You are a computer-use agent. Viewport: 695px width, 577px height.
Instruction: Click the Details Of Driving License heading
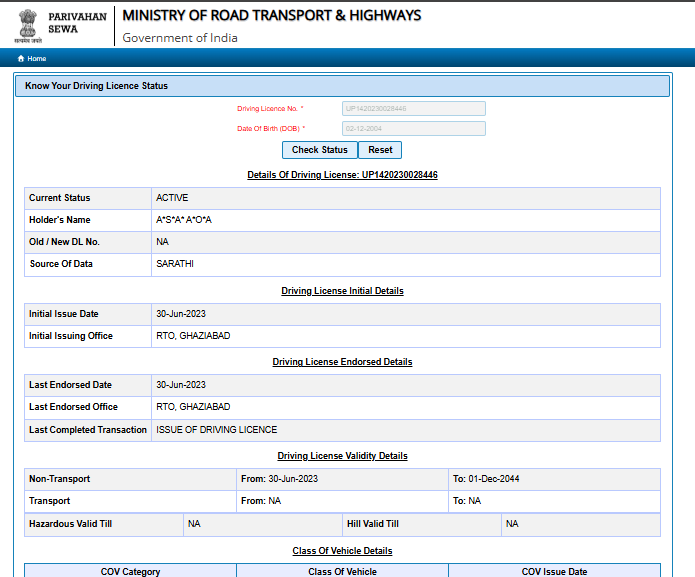(x=342, y=175)
